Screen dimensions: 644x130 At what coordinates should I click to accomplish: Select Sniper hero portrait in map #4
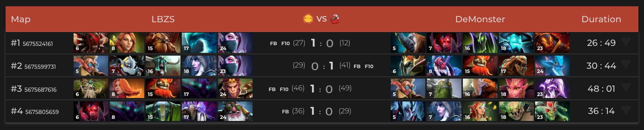click(x=235, y=112)
